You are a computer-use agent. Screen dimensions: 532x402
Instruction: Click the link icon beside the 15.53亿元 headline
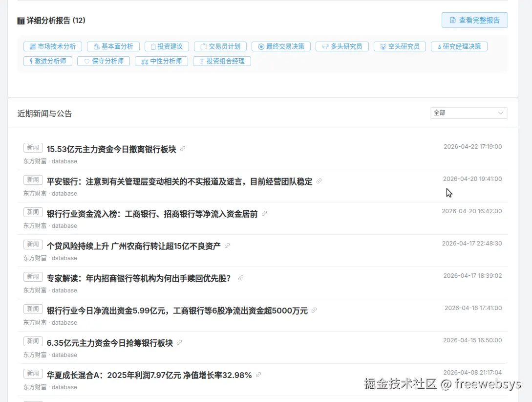click(183, 149)
